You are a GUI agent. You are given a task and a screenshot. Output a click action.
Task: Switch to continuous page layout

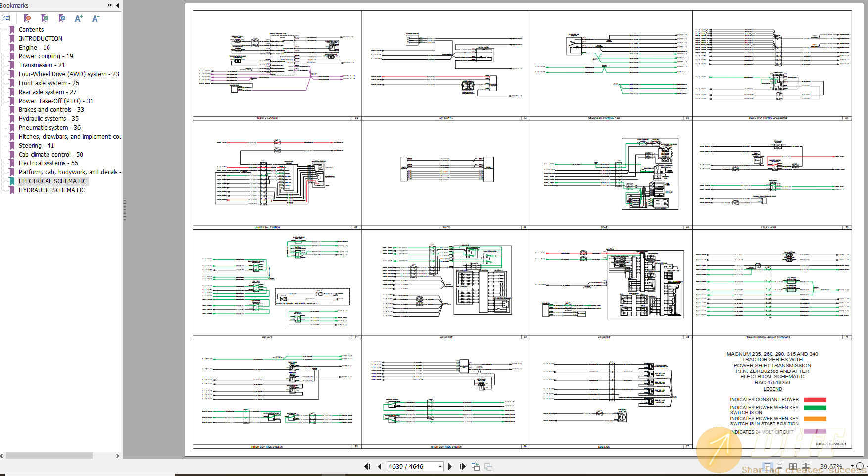(x=779, y=466)
